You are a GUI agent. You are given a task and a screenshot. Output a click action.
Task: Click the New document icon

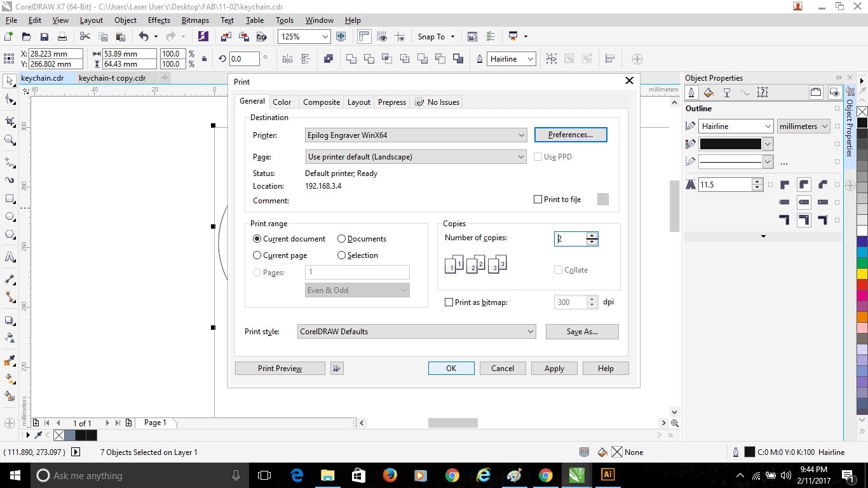coord(9,37)
